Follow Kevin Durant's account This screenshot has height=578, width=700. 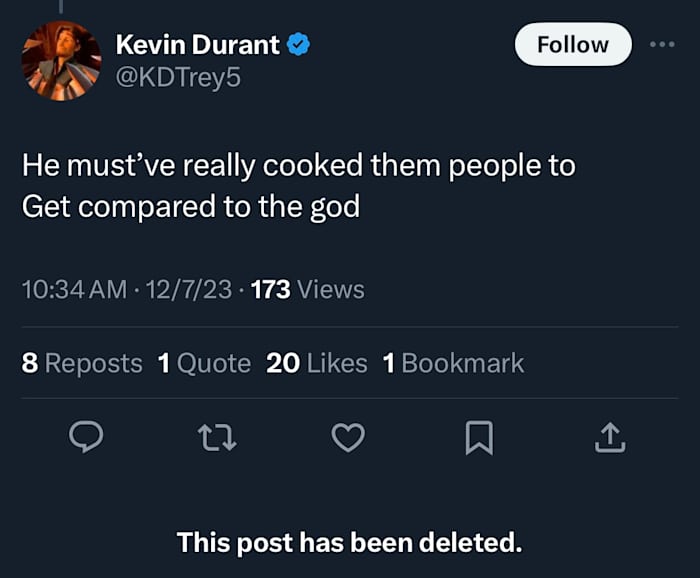click(572, 45)
